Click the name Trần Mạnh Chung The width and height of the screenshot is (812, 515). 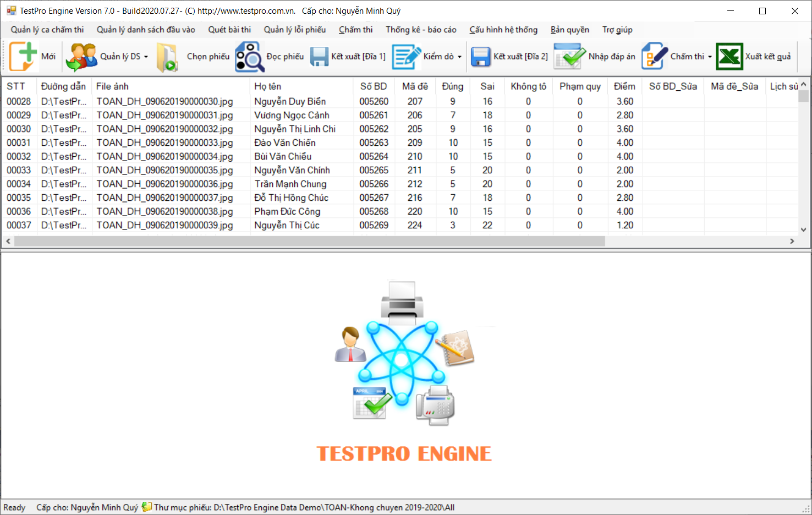coord(290,184)
